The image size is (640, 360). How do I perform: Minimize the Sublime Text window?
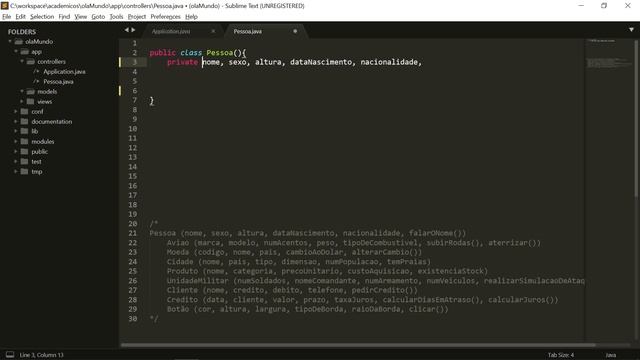coord(581,6)
